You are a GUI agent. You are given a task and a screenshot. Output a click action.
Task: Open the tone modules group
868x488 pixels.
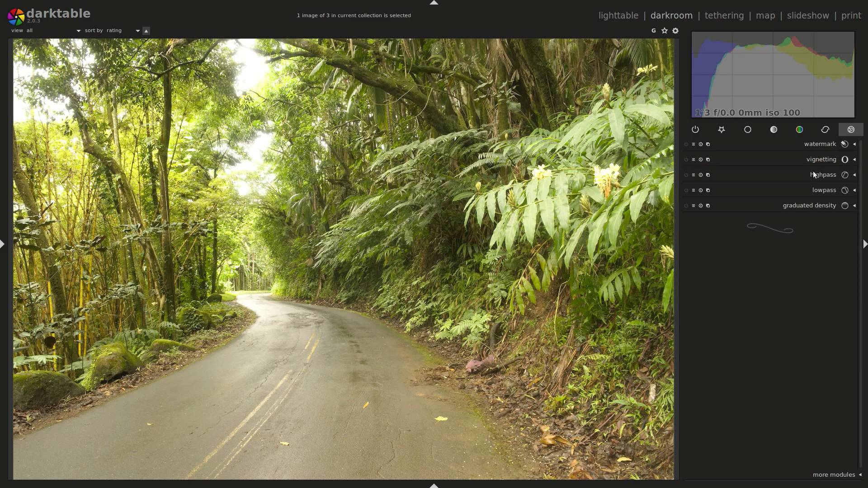[774, 130]
